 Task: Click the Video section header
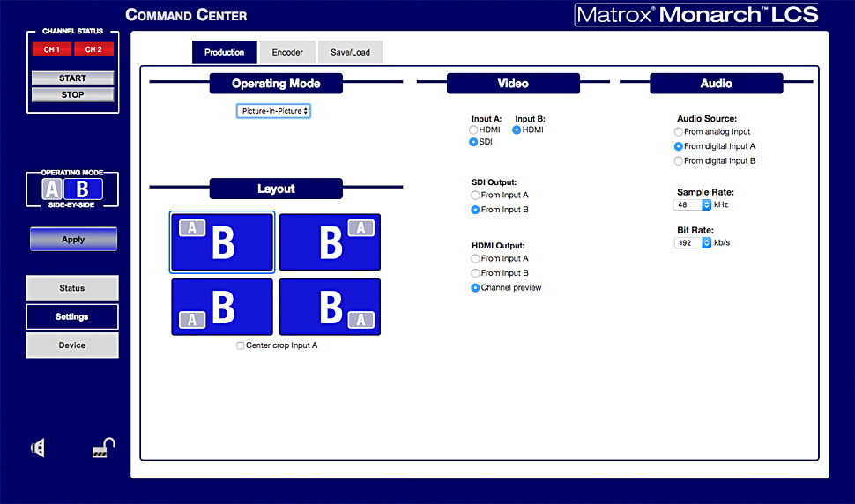(513, 84)
